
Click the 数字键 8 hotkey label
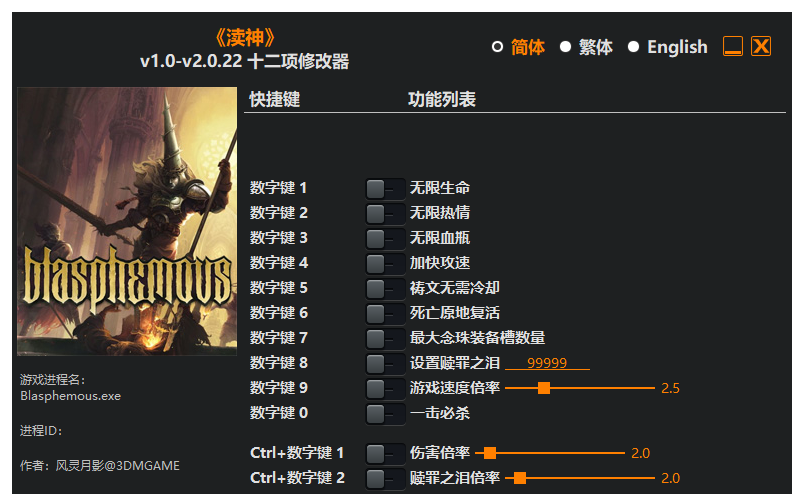(x=278, y=363)
